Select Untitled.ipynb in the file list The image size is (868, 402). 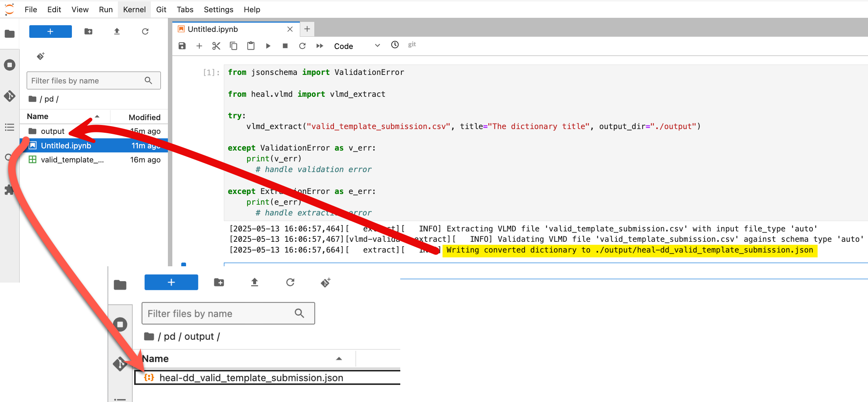pyautogui.click(x=94, y=145)
